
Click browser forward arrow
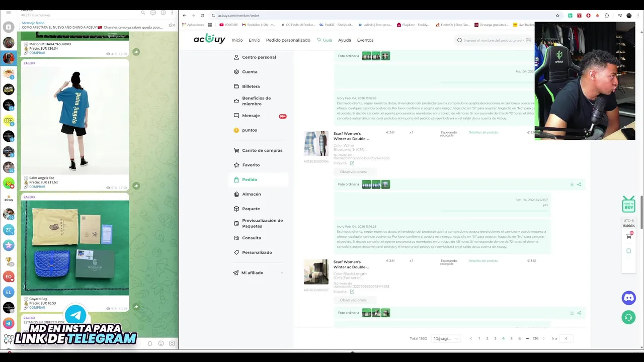tap(193, 16)
